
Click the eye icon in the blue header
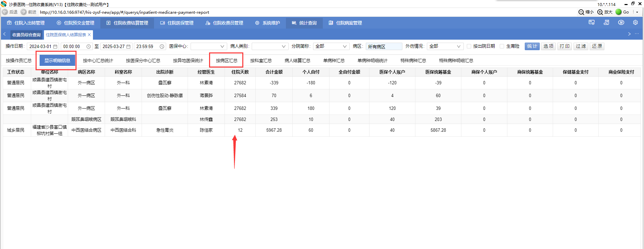(621, 23)
